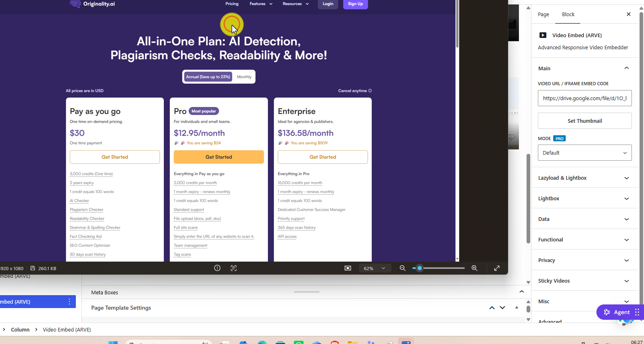644x344 pixels.
Task: Select Monthly billing option
Action: (244, 77)
